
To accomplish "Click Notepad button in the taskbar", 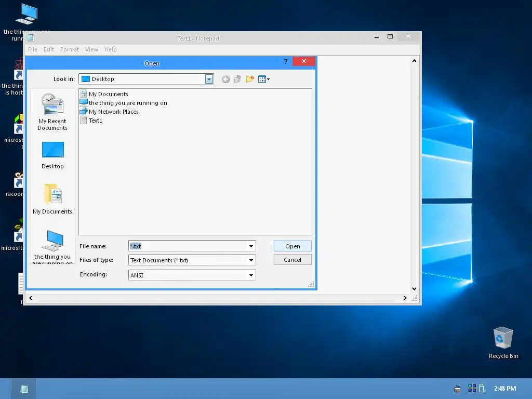I will pos(24,389).
